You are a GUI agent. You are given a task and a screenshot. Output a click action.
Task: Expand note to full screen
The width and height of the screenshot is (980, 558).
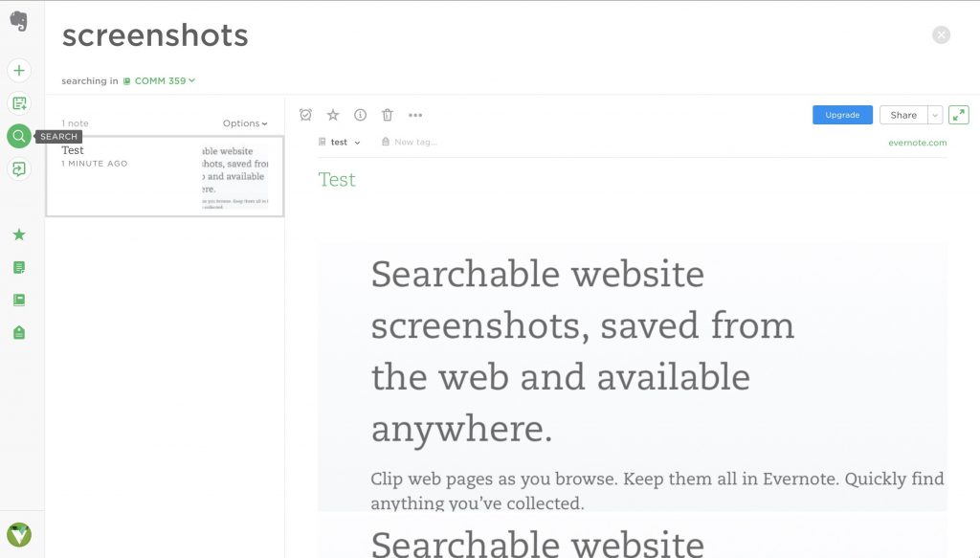pos(958,115)
